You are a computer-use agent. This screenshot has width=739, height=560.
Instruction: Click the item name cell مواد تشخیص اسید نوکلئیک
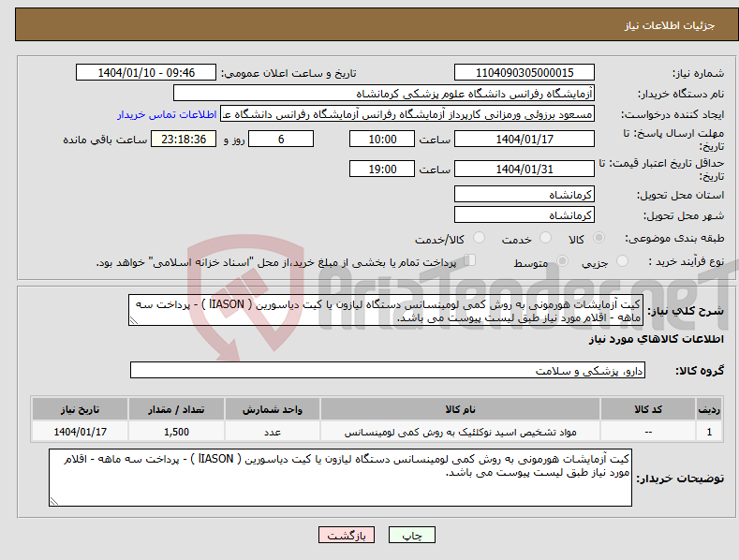tap(460, 432)
